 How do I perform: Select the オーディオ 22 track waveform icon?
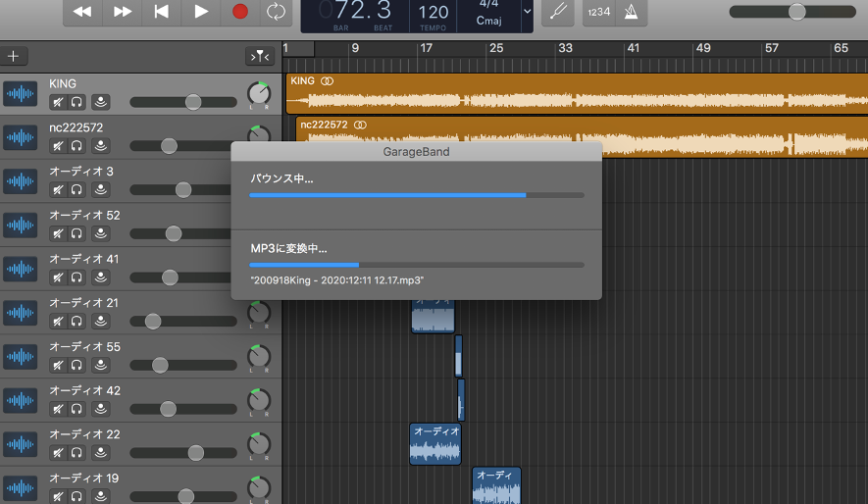pyautogui.click(x=20, y=444)
